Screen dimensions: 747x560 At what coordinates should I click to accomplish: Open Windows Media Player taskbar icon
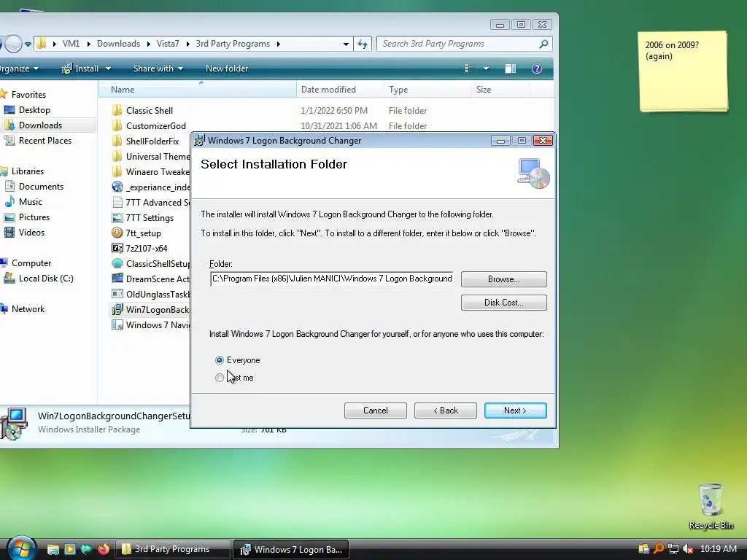coord(69,549)
